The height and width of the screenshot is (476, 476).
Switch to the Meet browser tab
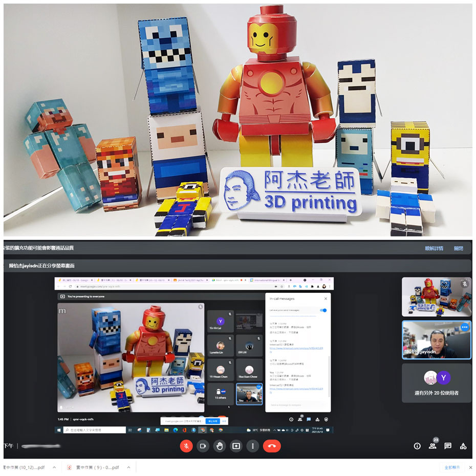tap(229, 280)
